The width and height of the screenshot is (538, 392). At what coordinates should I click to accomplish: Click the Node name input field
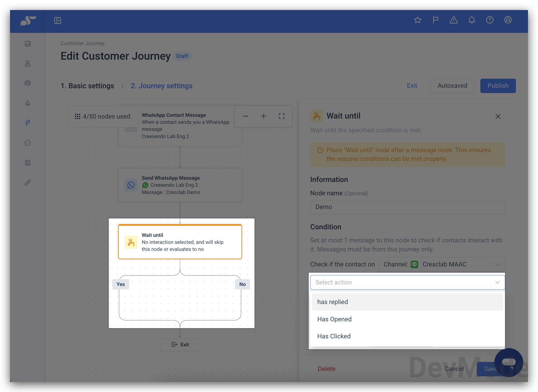click(408, 207)
